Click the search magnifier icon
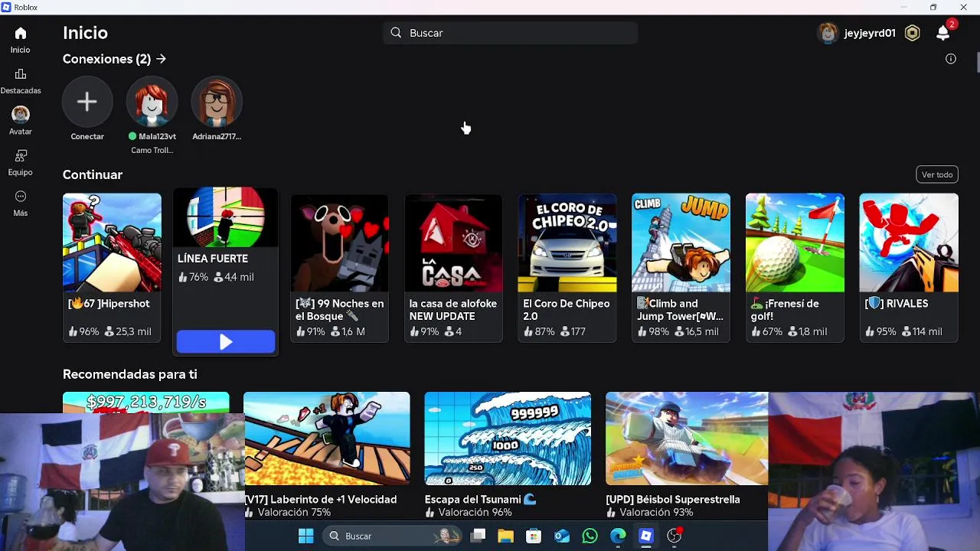980x551 pixels. click(x=396, y=33)
